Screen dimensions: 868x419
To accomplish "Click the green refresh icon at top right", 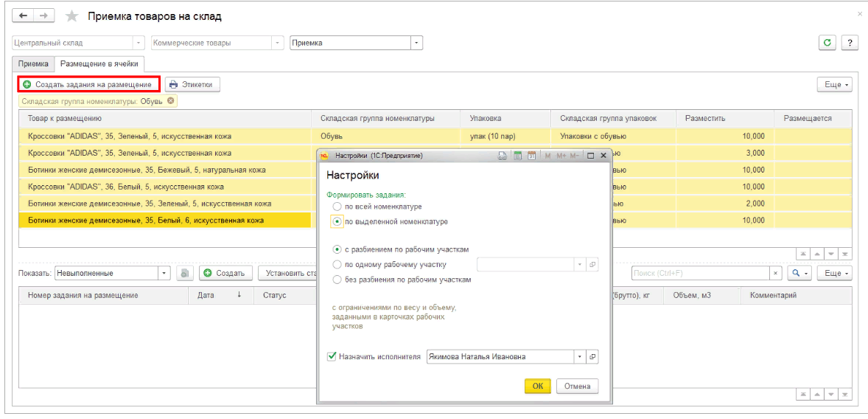I will pyautogui.click(x=828, y=43).
